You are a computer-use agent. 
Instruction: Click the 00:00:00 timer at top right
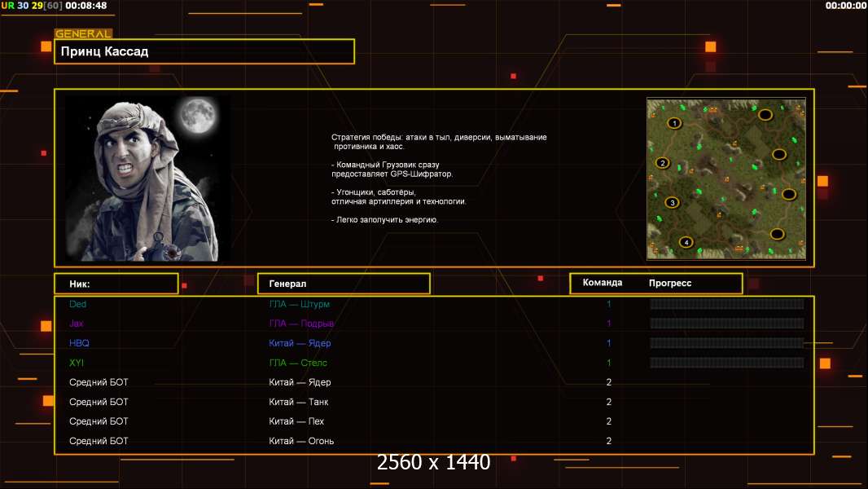[845, 6]
